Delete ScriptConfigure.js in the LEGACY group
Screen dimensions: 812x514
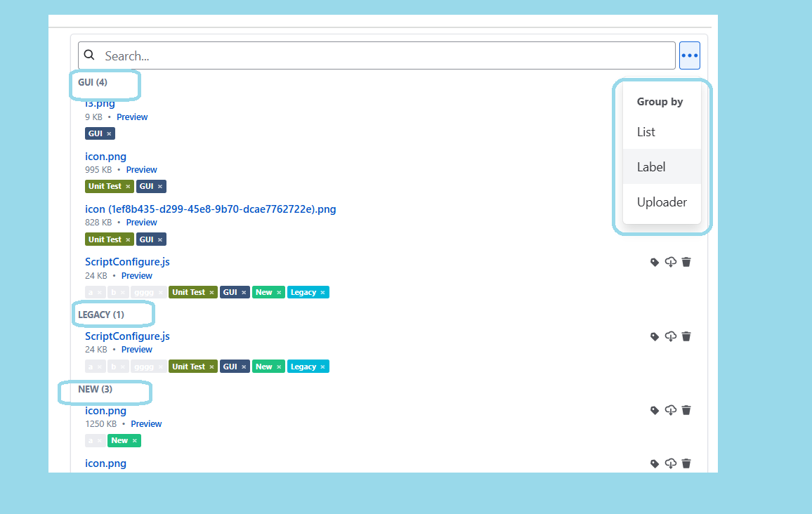click(686, 336)
